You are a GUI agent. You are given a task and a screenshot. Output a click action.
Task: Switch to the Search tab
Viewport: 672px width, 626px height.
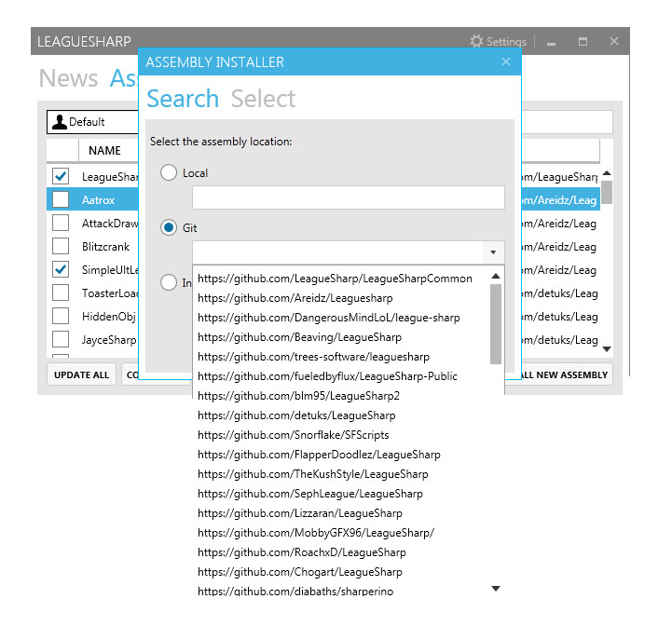pos(183,99)
